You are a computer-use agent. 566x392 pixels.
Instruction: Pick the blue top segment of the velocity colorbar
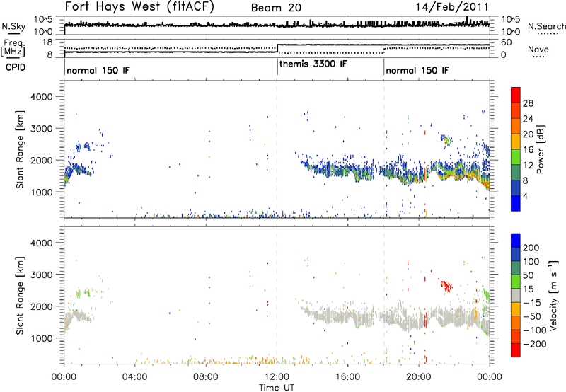(x=516, y=241)
